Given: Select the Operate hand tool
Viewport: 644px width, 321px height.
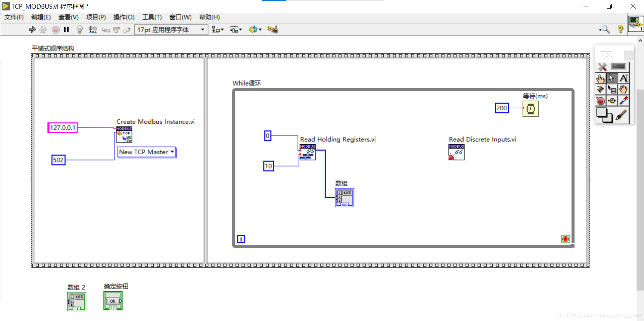Looking at the screenshot, I should [x=600, y=78].
